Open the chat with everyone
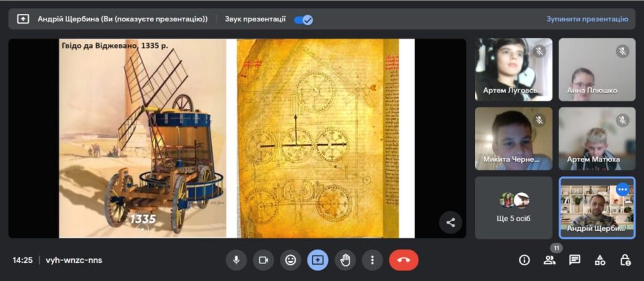 point(574,260)
